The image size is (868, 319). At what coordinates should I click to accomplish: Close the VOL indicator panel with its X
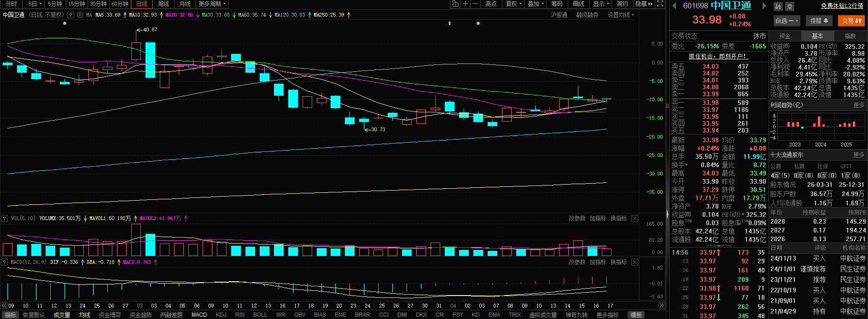click(635, 218)
